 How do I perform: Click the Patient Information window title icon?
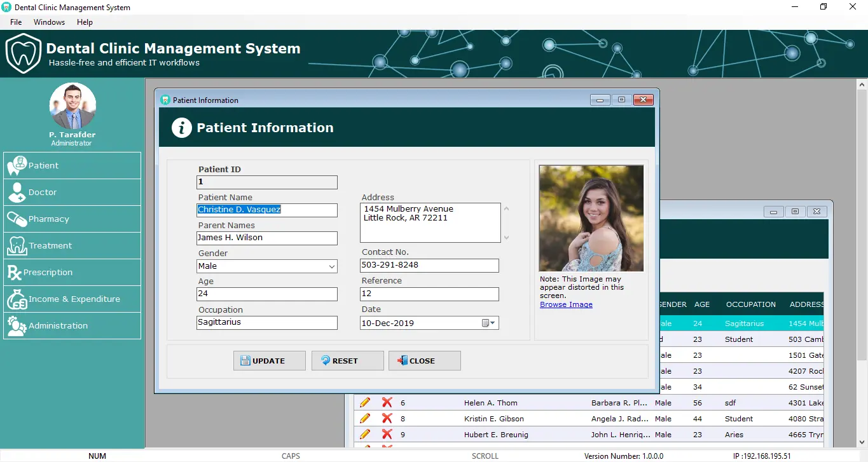point(165,100)
